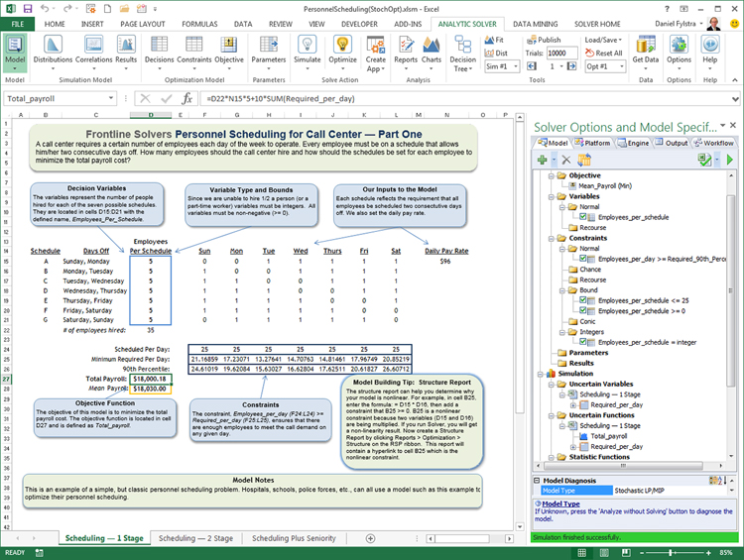Click the delete X icon in task pane toolbar
The height and width of the screenshot is (560, 744).
(x=565, y=159)
